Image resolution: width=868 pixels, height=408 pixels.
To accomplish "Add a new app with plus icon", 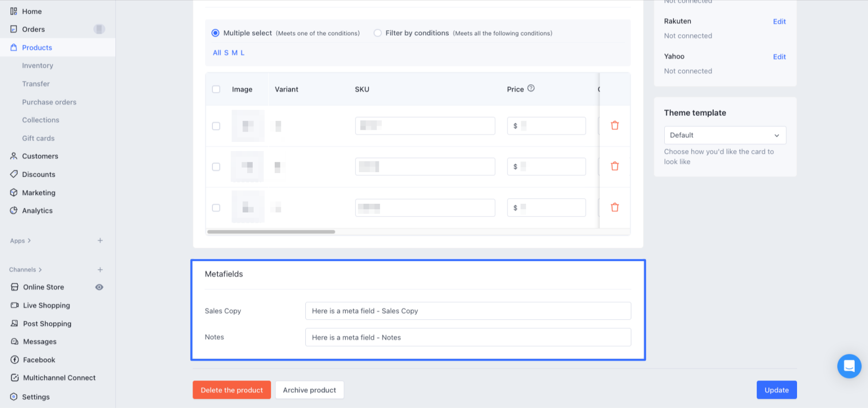I will click(x=100, y=241).
